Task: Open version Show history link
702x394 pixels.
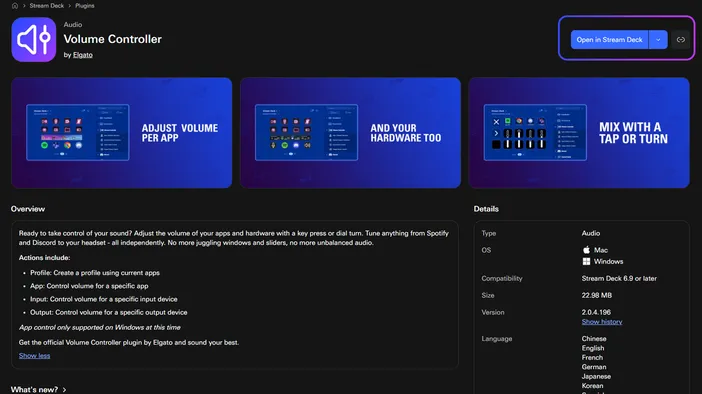Action: pyautogui.click(x=602, y=322)
